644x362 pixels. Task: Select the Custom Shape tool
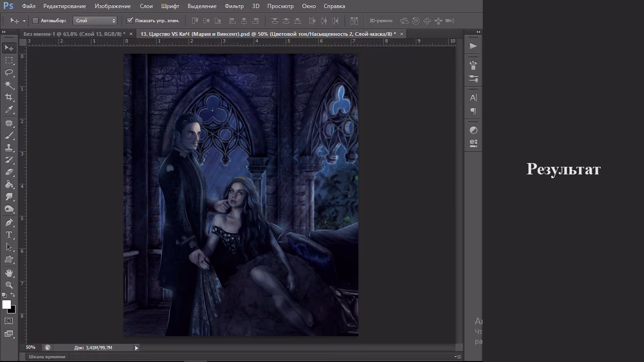pos(9,259)
